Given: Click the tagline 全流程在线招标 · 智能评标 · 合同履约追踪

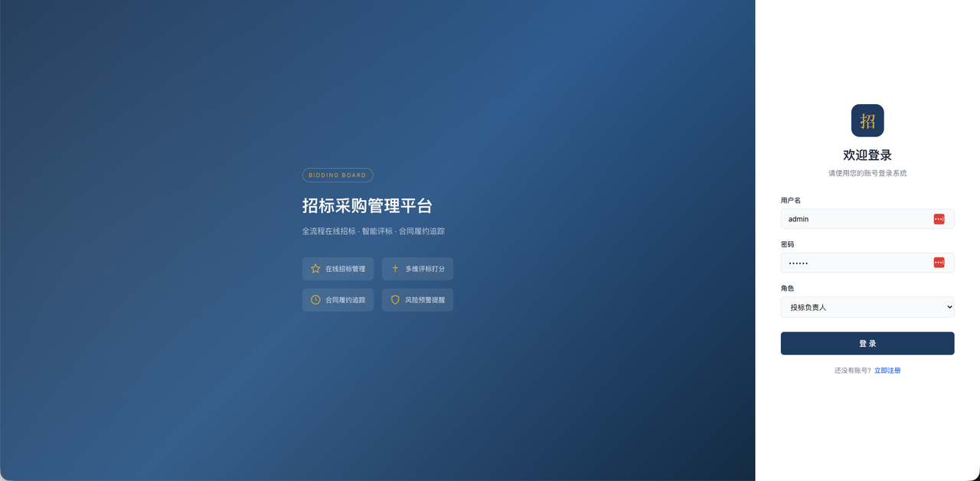Looking at the screenshot, I should 374,231.
